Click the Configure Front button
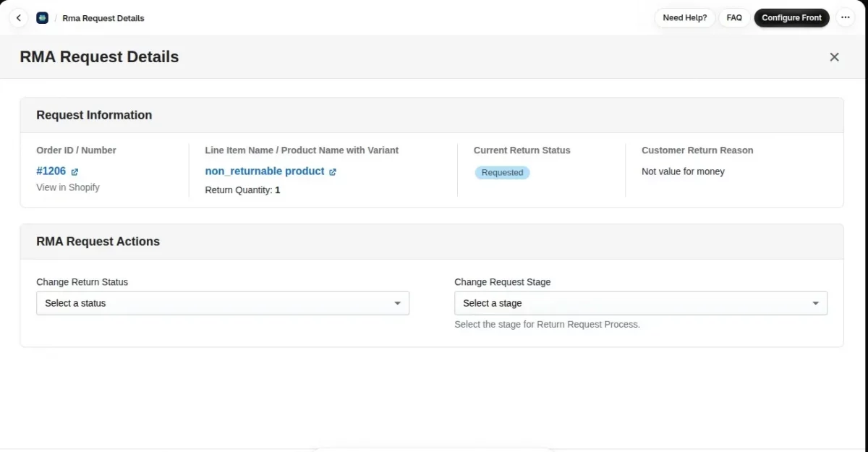868x452 pixels. [791, 18]
